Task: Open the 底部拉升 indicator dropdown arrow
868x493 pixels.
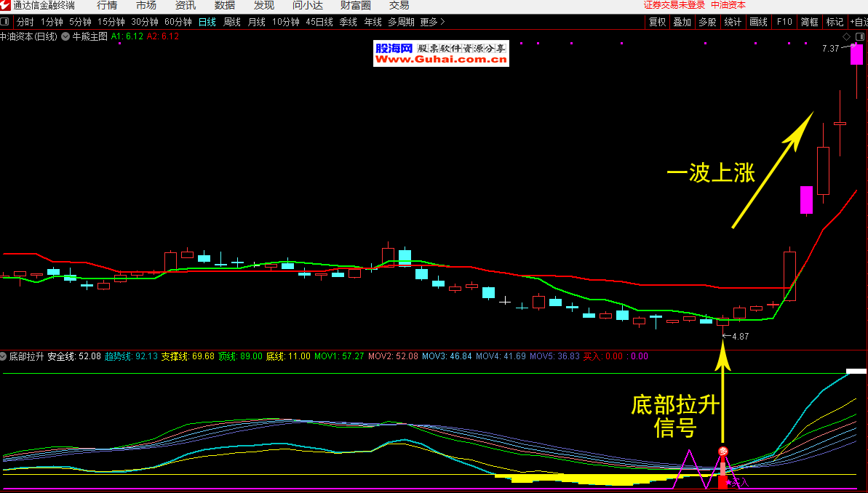Action: (x=4, y=357)
